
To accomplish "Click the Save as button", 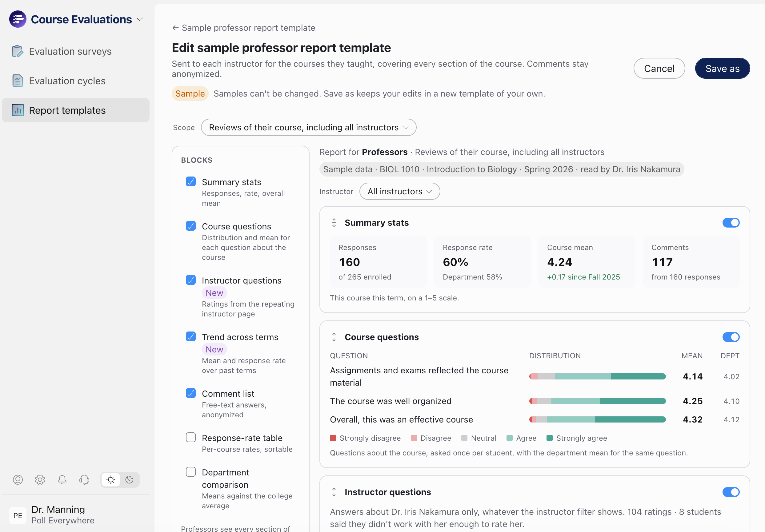I will [x=722, y=69].
